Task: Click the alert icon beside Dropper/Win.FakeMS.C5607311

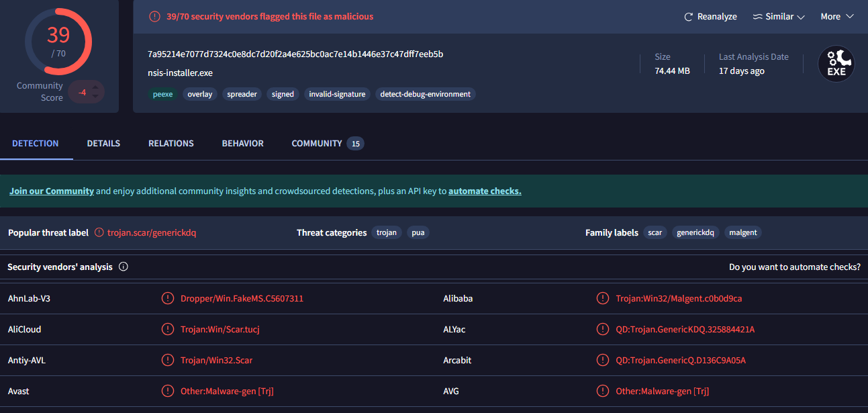Action: [x=167, y=298]
